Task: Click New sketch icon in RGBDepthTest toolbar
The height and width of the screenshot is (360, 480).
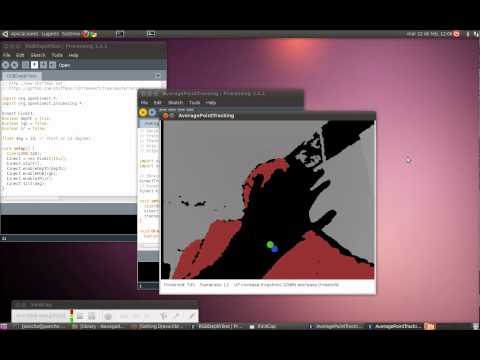Action: click(x=25, y=65)
